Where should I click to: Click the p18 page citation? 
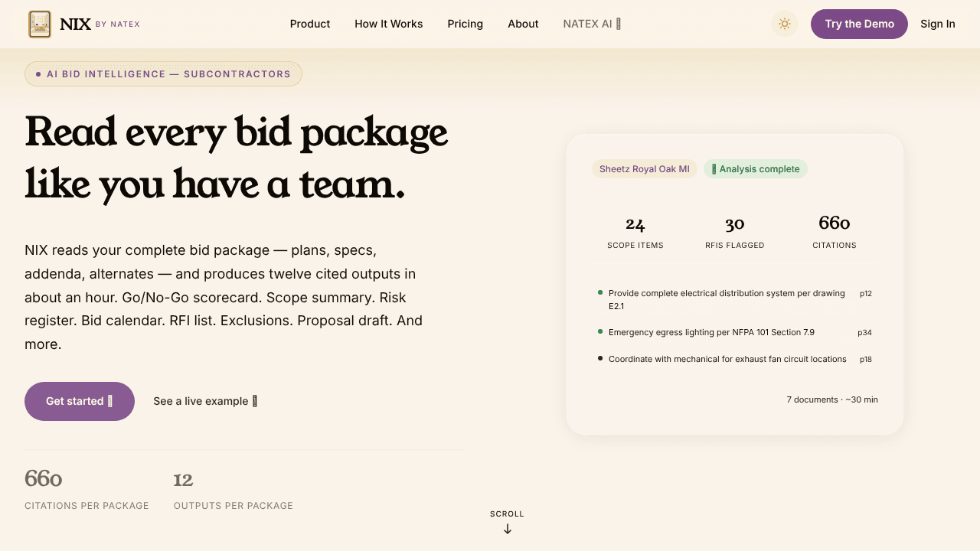pyautogui.click(x=866, y=359)
